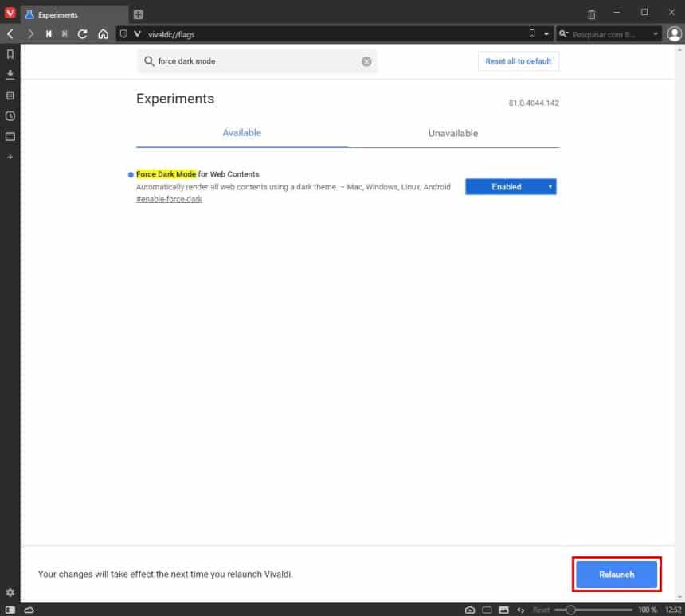Expand the search field history dropdown
685x616 pixels.
[656, 34]
